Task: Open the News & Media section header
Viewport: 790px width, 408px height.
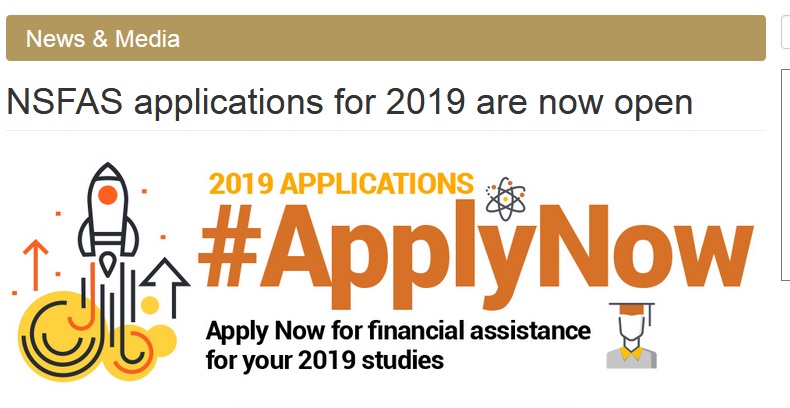Action: [x=103, y=39]
